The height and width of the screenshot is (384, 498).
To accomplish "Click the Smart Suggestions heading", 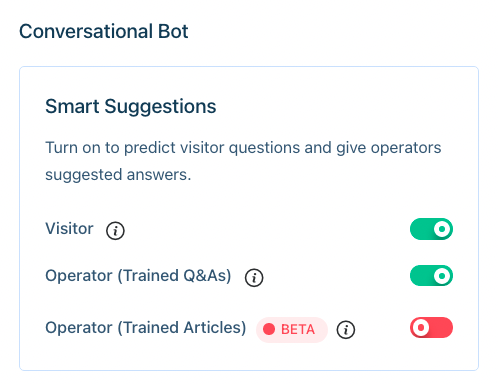I will [x=131, y=107].
